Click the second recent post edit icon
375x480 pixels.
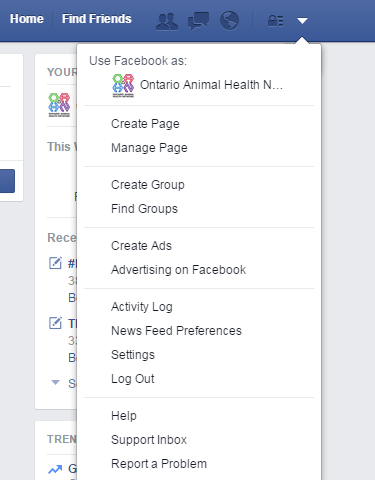click(55, 323)
